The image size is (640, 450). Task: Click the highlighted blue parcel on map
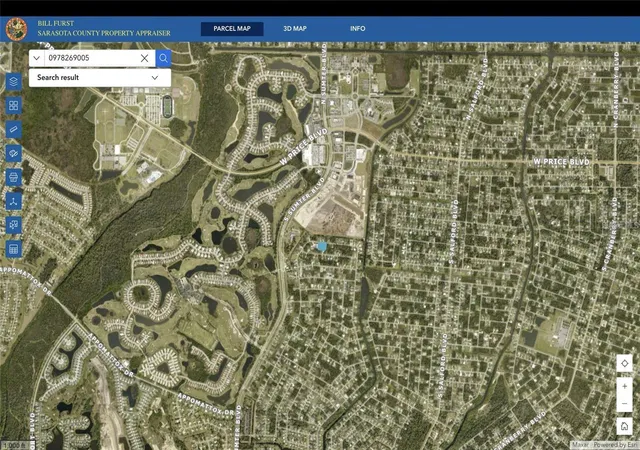click(322, 246)
